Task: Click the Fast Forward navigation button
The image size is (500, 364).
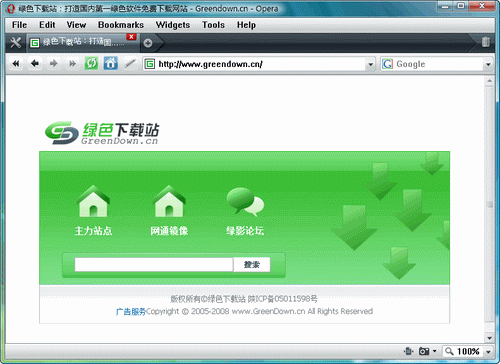Action: point(72,63)
